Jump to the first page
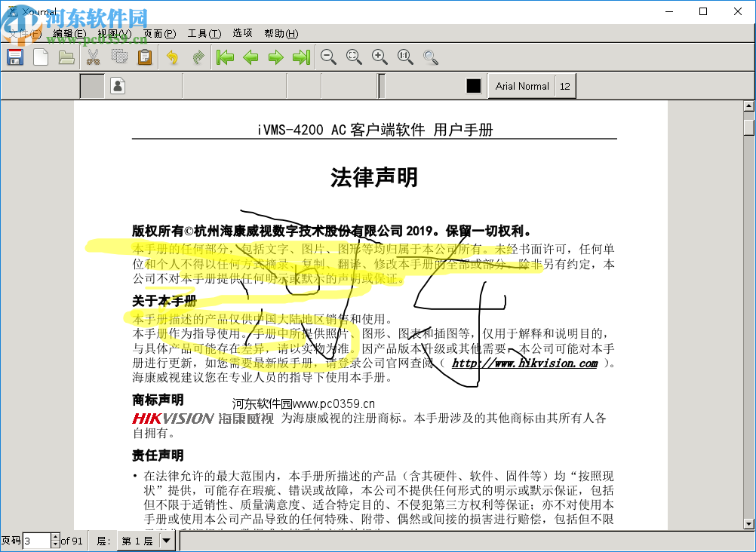 click(224, 57)
